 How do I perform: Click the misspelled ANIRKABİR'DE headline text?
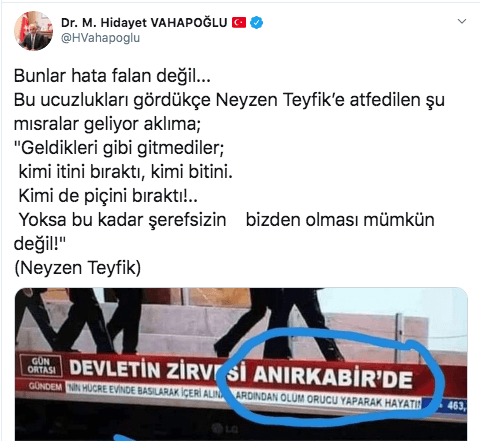333,377
